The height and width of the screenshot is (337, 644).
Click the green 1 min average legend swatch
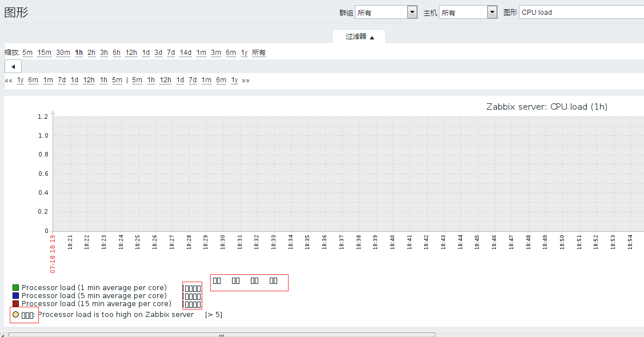coord(16,288)
